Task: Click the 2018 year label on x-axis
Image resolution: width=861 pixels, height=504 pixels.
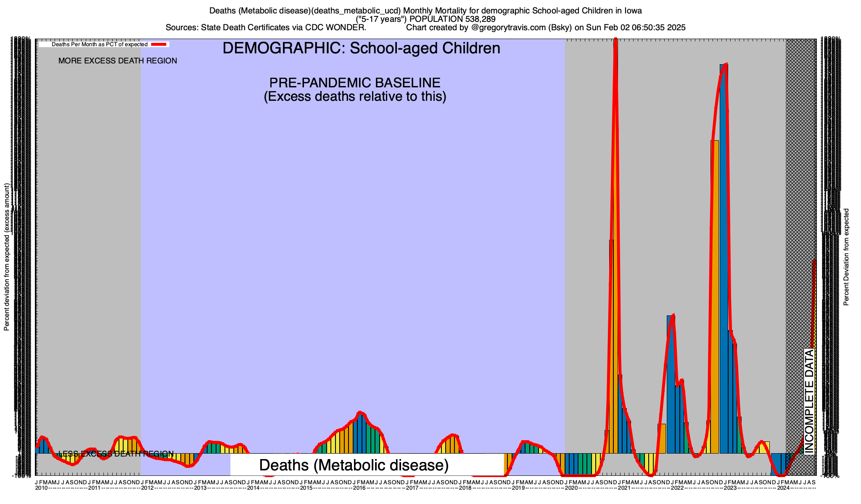Action: point(465,488)
